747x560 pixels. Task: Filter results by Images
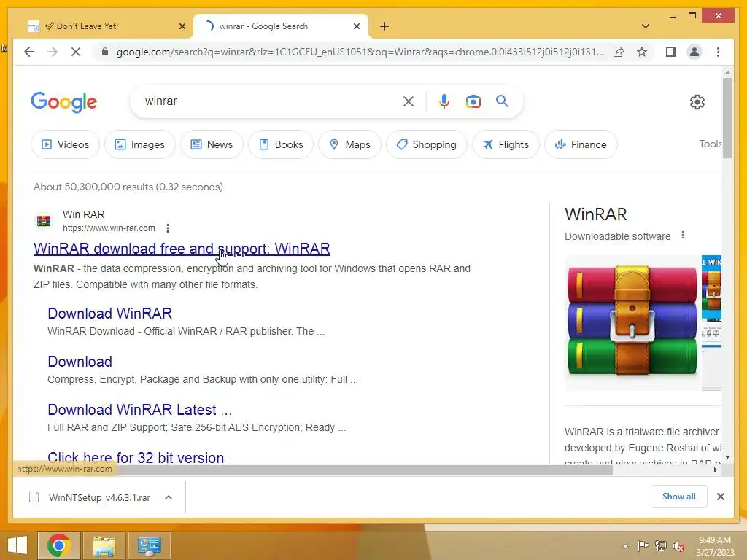click(x=140, y=144)
